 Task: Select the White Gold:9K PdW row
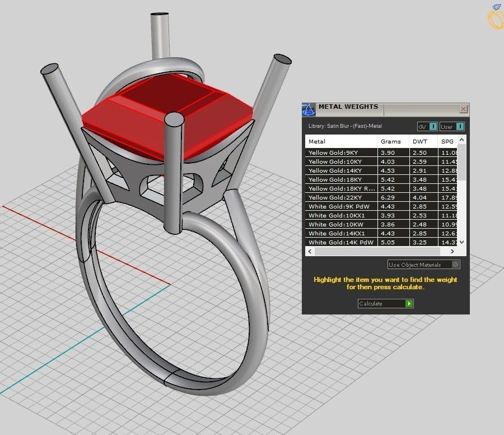(381, 206)
